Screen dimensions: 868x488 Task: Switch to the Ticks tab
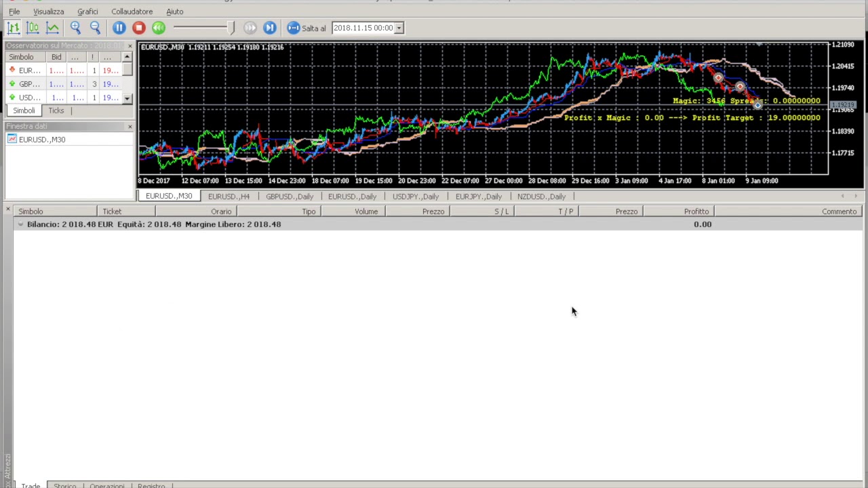[56, 110]
